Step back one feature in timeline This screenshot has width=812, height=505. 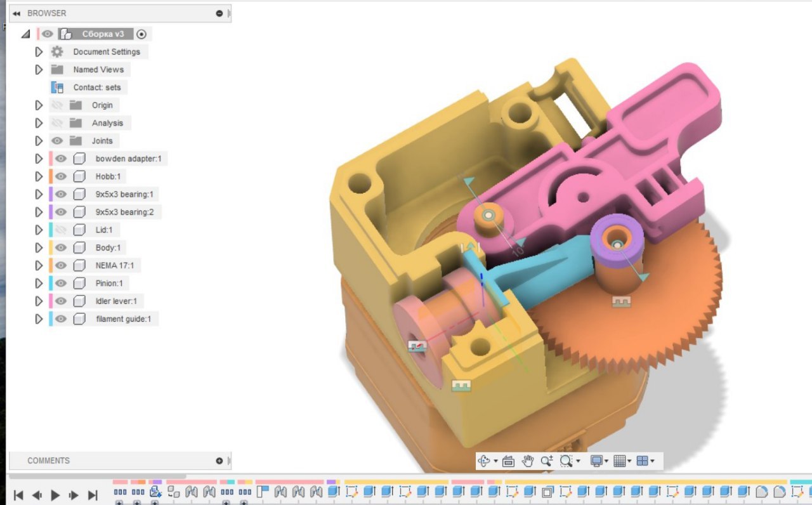pyautogui.click(x=37, y=495)
